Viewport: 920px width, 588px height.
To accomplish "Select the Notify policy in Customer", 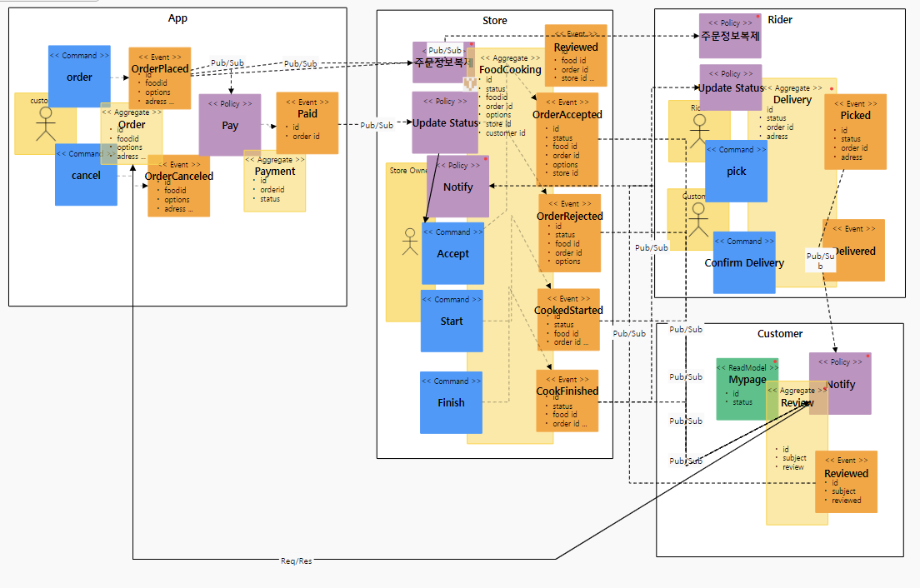I will 840,383.
